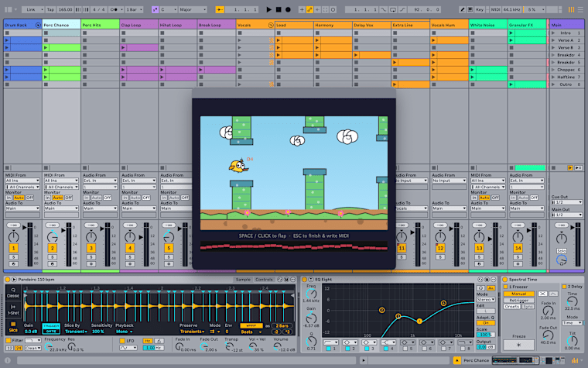
Task: Open Drum Rack MIDI From All Ins dropdown
Action: coord(22,181)
